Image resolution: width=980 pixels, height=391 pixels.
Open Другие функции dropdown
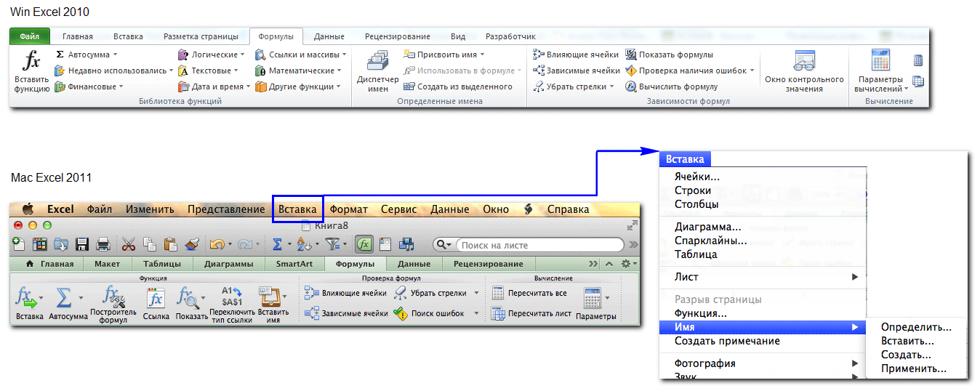coord(298,86)
